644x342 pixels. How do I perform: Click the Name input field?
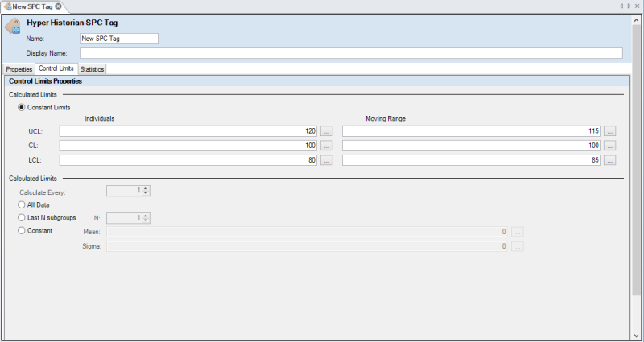point(118,38)
